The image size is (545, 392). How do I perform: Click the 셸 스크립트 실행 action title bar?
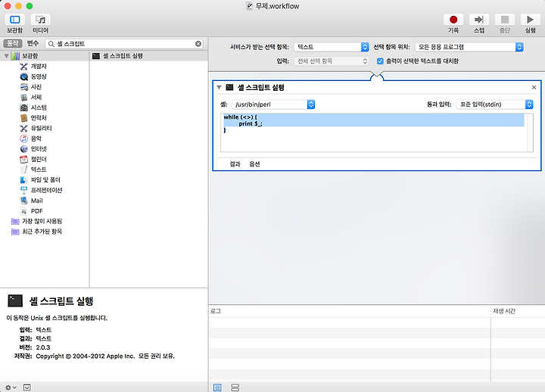pyautogui.click(x=377, y=88)
